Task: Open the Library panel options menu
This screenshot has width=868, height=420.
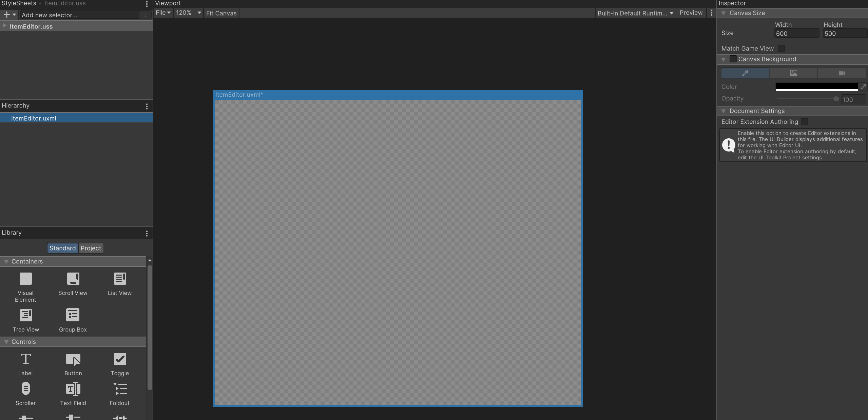Action: coord(147,234)
